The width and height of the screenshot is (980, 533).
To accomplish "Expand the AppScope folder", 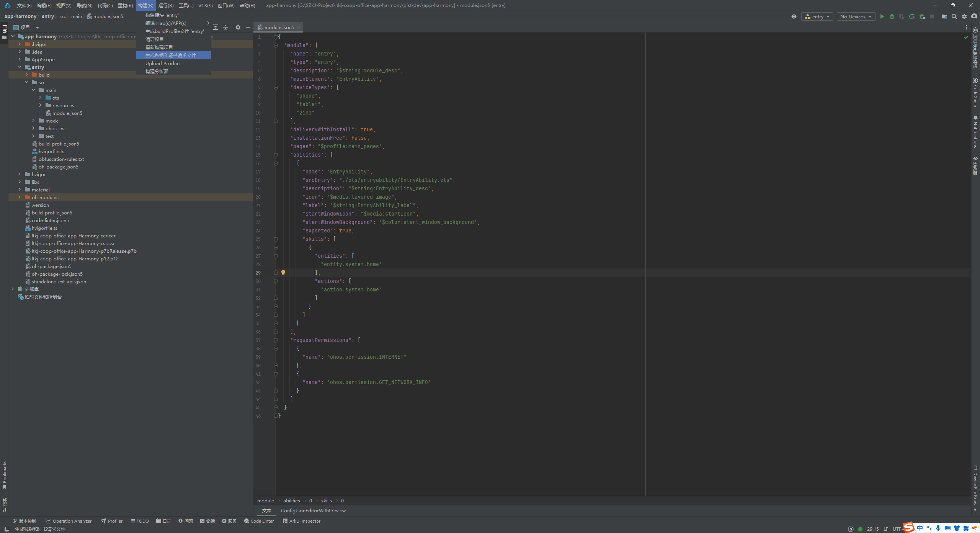I will click(x=20, y=59).
